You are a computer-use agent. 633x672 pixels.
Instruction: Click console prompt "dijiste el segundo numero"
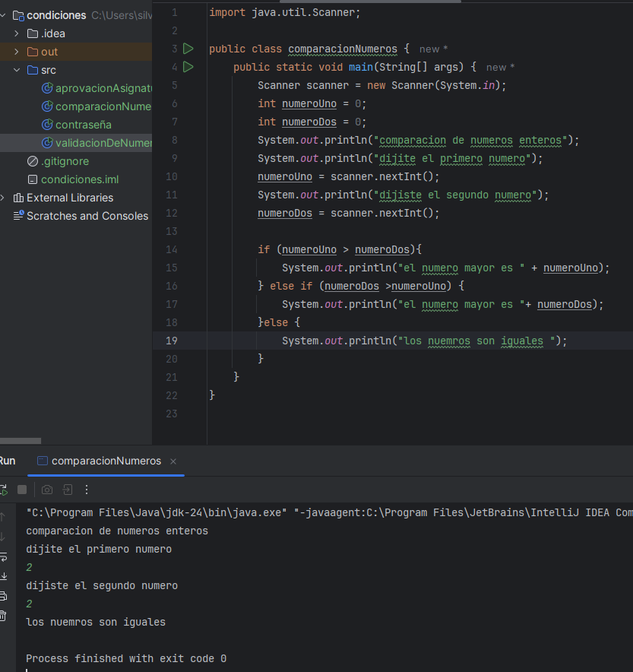coord(102,586)
